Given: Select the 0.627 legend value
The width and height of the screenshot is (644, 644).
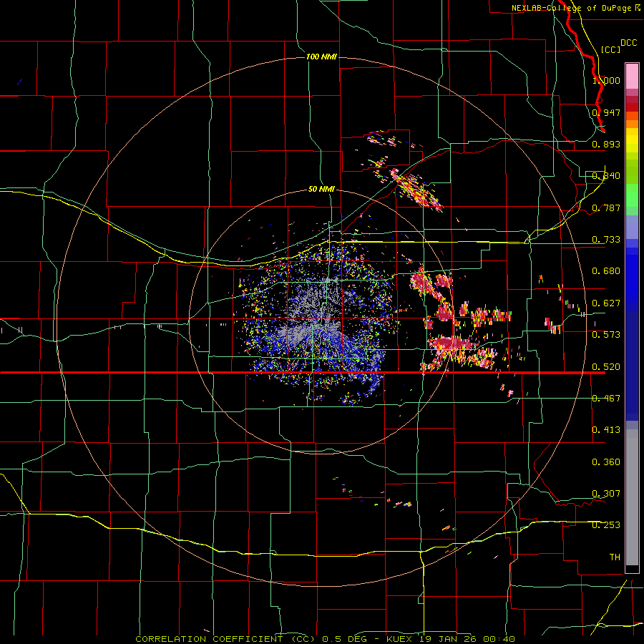Looking at the screenshot, I should (606, 303).
